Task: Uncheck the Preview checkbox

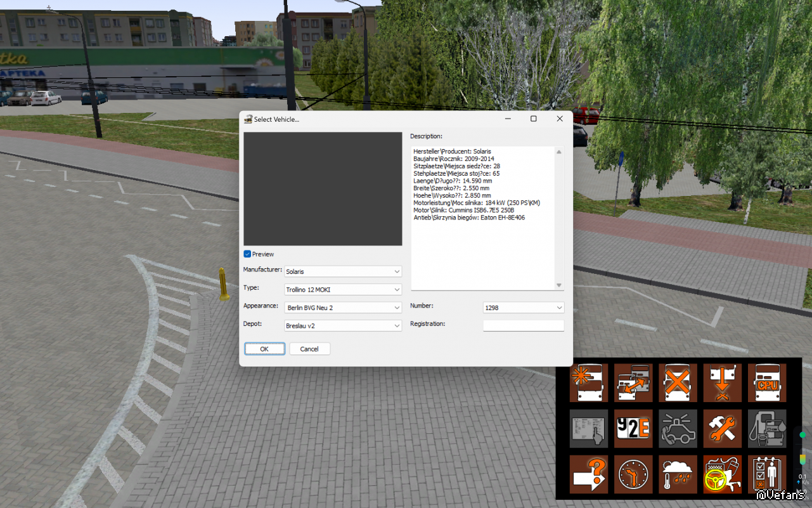Action: (248, 254)
